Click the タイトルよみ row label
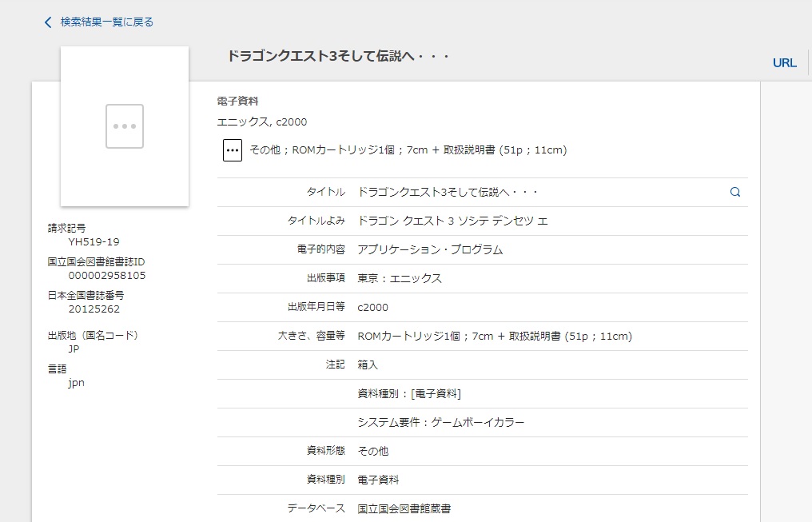812x522 pixels. coord(316,221)
